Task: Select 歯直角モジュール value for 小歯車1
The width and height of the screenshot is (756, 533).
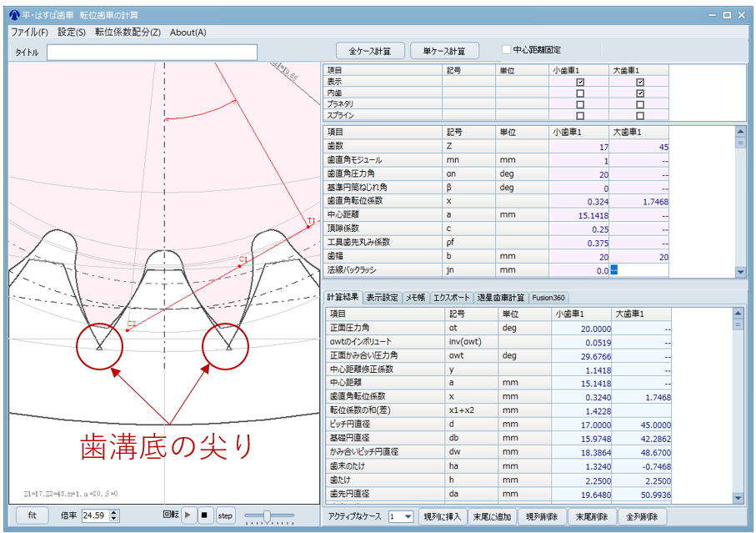Action: pos(579,160)
